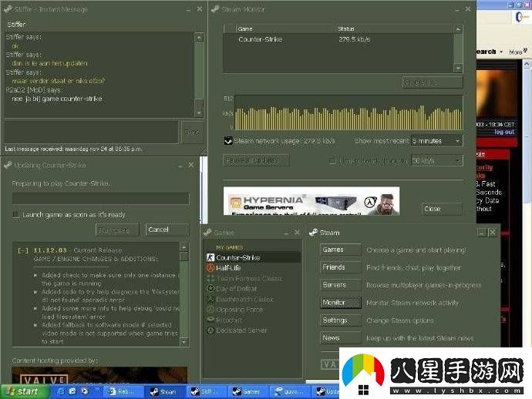Launch Internet Explorer from the quick launch bar
The height and width of the screenshot is (399, 532).
point(61,391)
